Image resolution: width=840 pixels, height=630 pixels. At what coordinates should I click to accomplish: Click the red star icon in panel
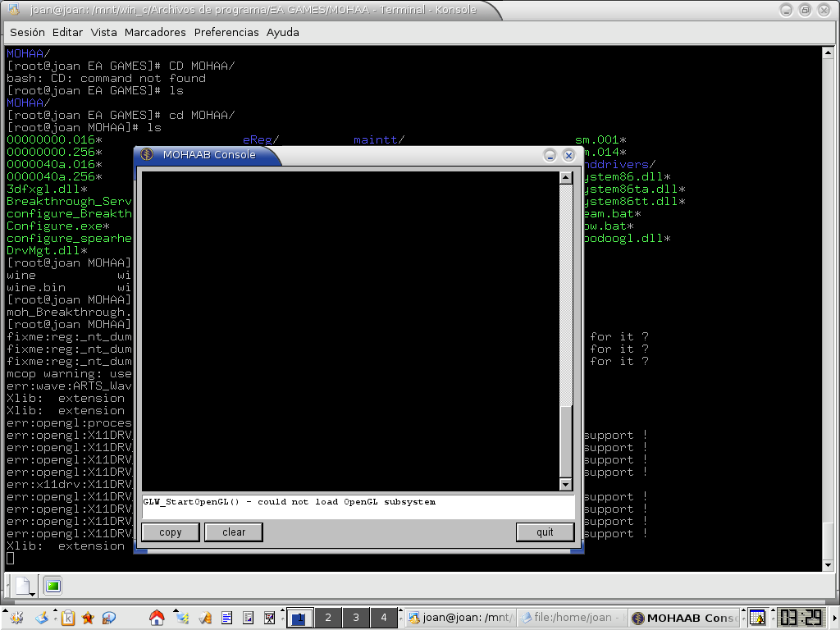[88, 618]
